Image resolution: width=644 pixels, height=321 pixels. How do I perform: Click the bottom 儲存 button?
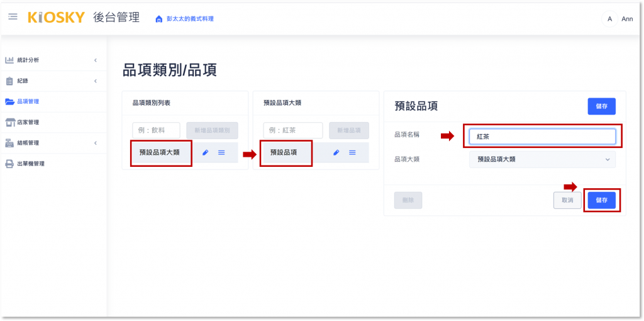(602, 200)
